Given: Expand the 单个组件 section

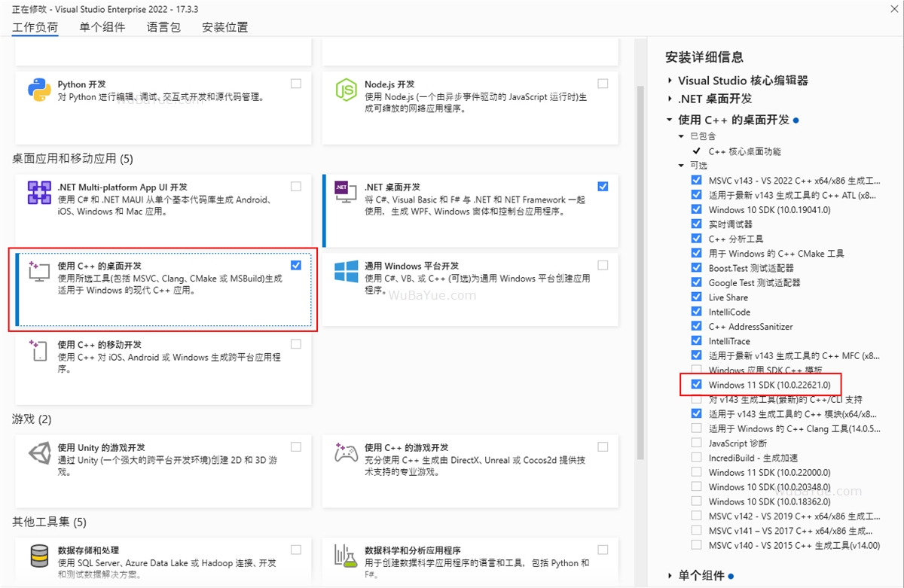Looking at the screenshot, I should click(670, 576).
